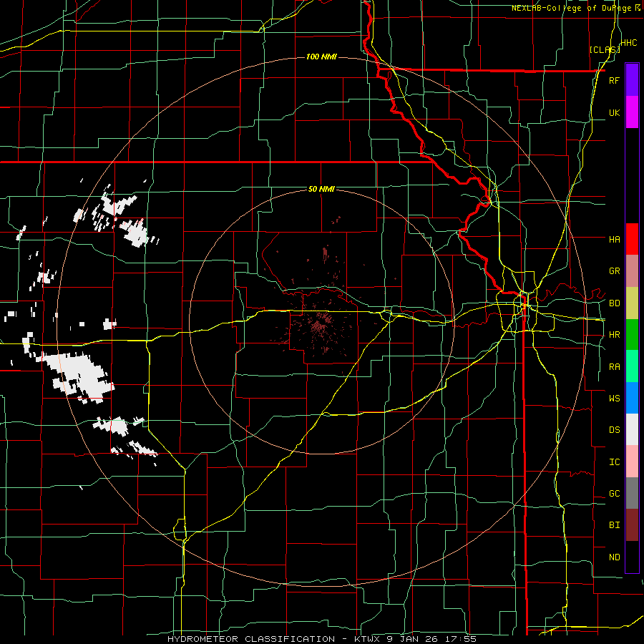The image size is (644, 644).
Task: Click the DS legend label
Action: click(614, 430)
